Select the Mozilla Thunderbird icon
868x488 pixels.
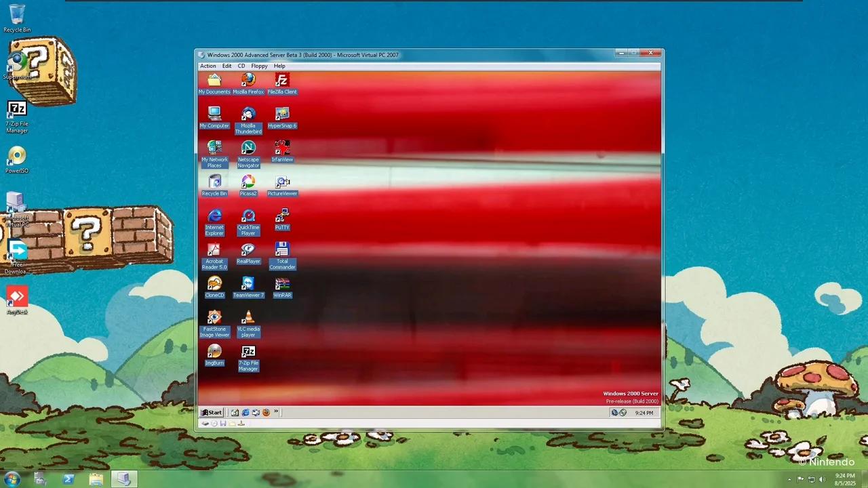[248, 121]
